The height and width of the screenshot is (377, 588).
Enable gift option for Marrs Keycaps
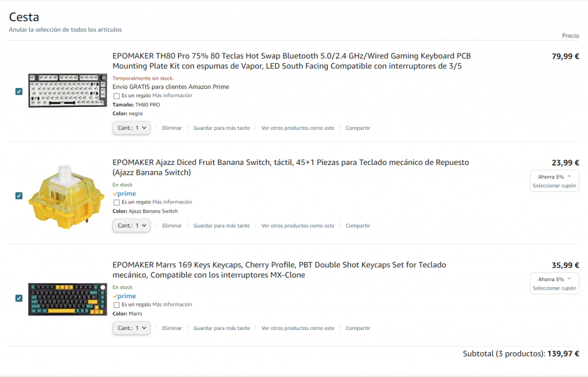coord(117,305)
